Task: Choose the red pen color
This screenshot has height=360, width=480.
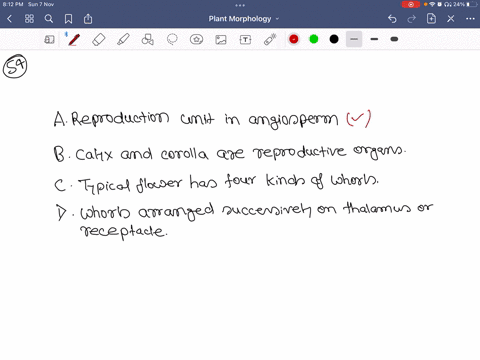Action: pos(294,39)
